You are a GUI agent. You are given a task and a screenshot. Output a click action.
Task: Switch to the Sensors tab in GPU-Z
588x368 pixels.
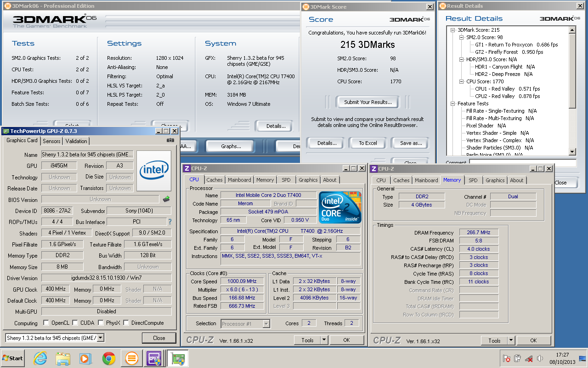51,141
